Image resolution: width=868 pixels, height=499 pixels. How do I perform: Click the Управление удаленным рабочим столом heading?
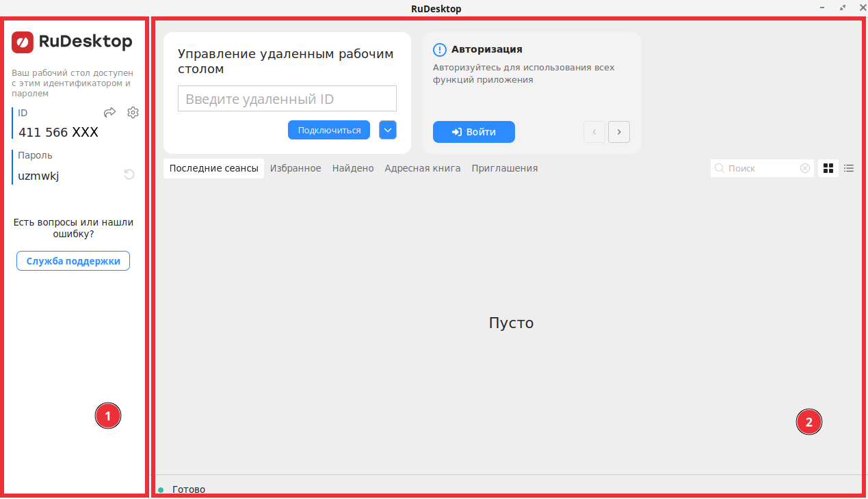[x=285, y=61]
